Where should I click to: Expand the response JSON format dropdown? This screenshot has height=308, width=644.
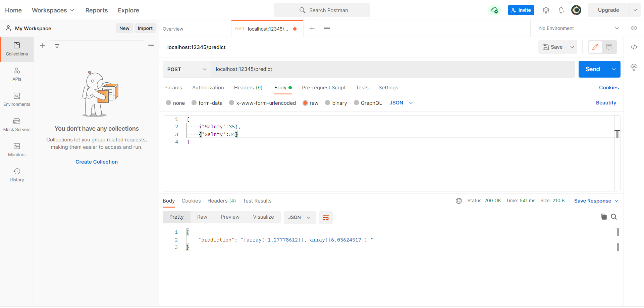pyautogui.click(x=300, y=218)
